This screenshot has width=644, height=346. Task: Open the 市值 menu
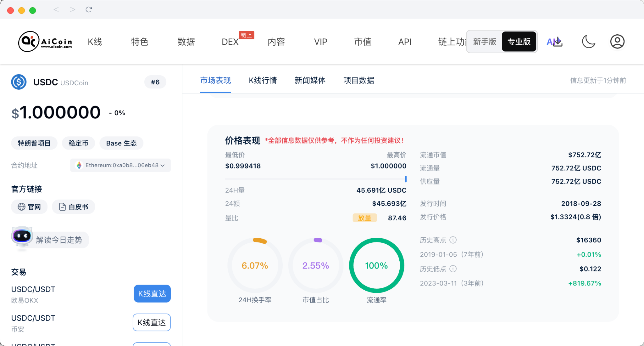[x=363, y=42]
